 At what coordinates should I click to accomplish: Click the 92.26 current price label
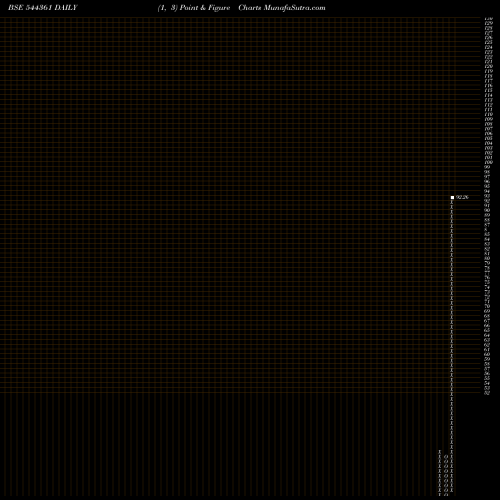pyautogui.click(x=462, y=197)
